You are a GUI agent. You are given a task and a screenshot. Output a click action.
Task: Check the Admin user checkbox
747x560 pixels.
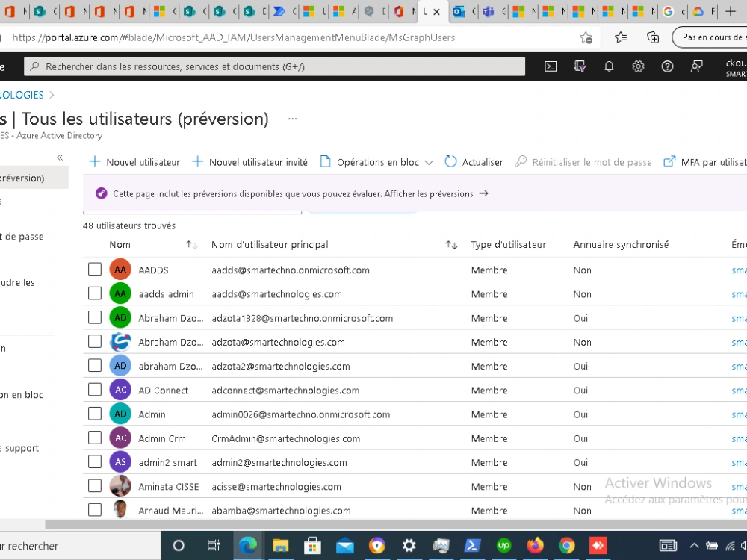coord(95,414)
